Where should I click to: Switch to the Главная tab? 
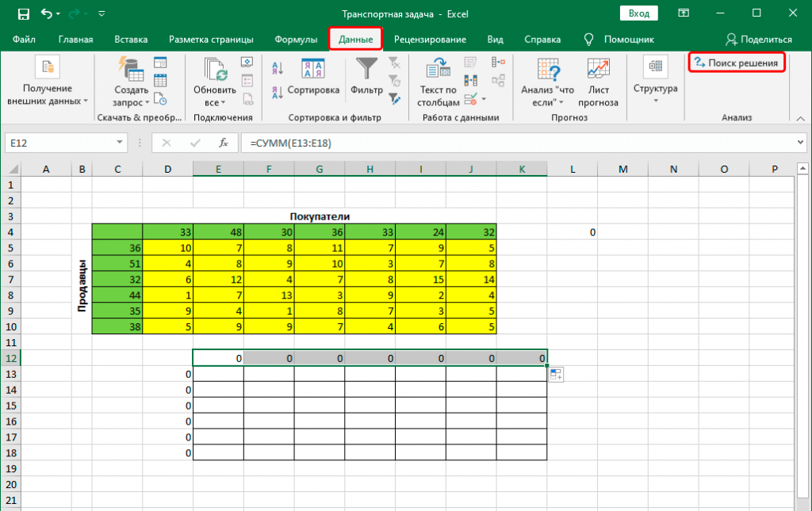pos(75,40)
